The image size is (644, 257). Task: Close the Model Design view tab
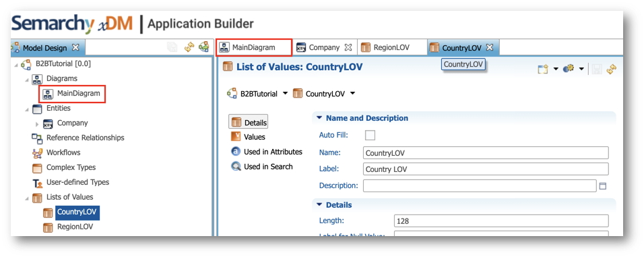(75, 47)
